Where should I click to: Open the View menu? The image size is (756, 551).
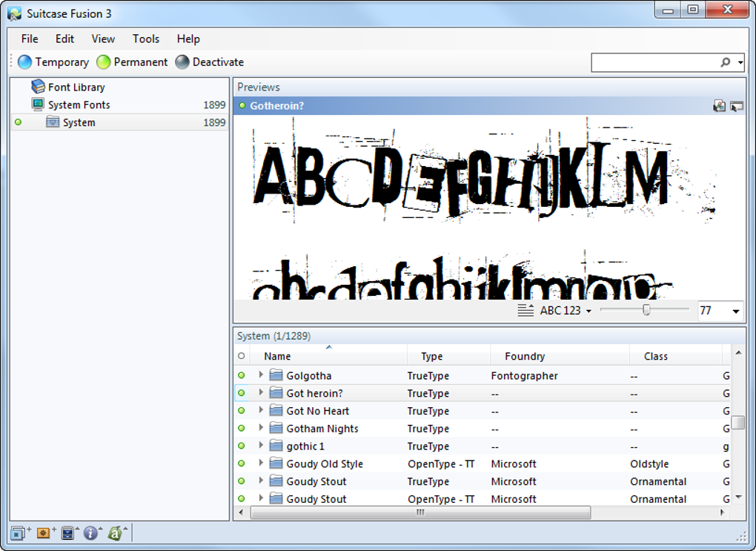(x=103, y=39)
